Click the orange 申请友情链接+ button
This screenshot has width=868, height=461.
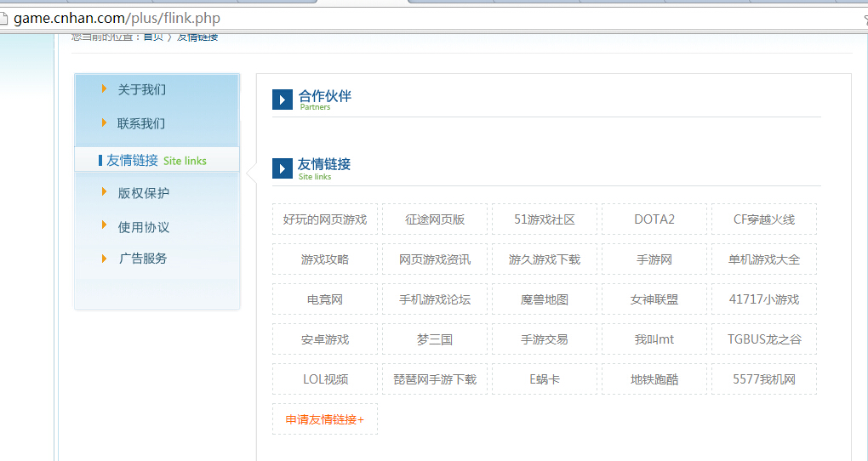coord(325,419)
